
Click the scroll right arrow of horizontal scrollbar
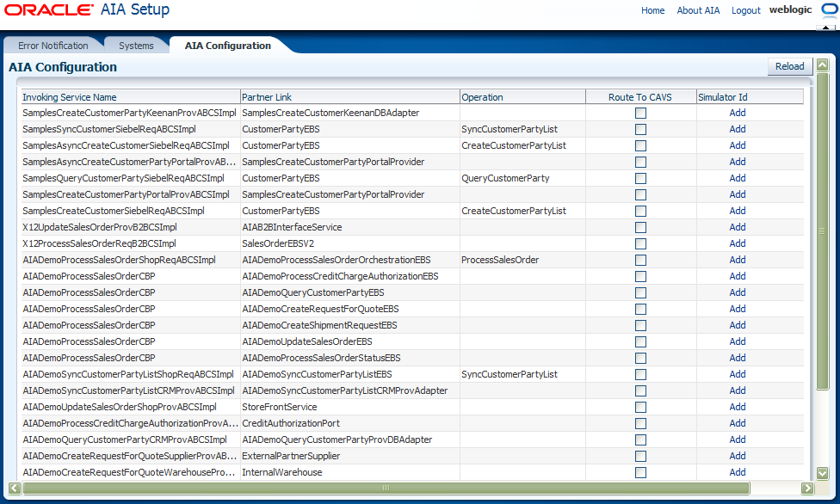[807, 488]
